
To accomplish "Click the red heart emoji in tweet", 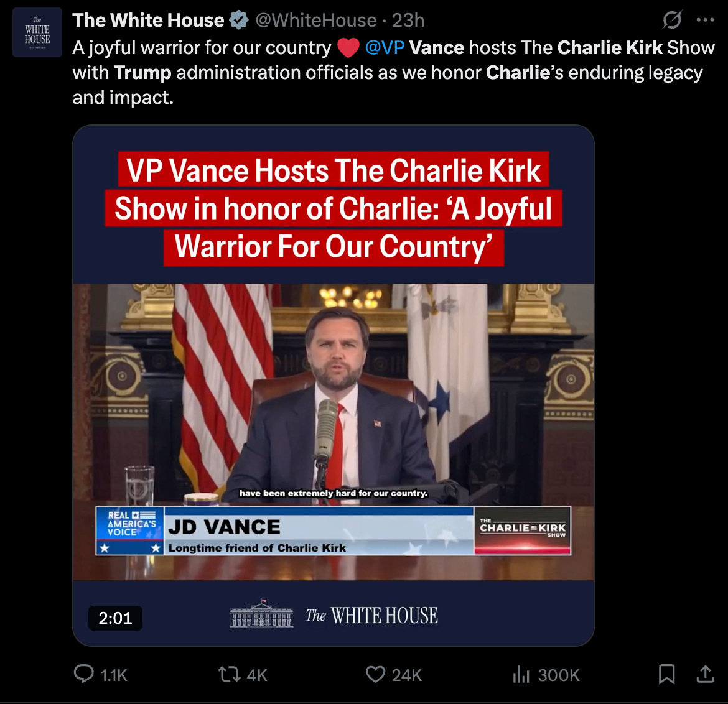I will [348, 48].
